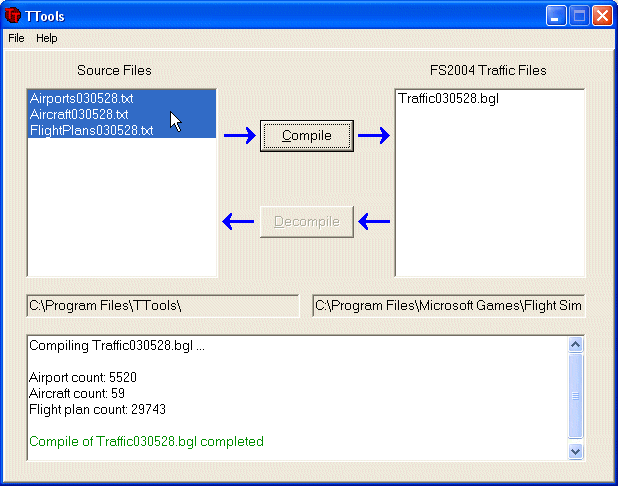Viewport: 618px width, 486px height.
Task: Click the grayed-out Decompile button
Action: 307,221
